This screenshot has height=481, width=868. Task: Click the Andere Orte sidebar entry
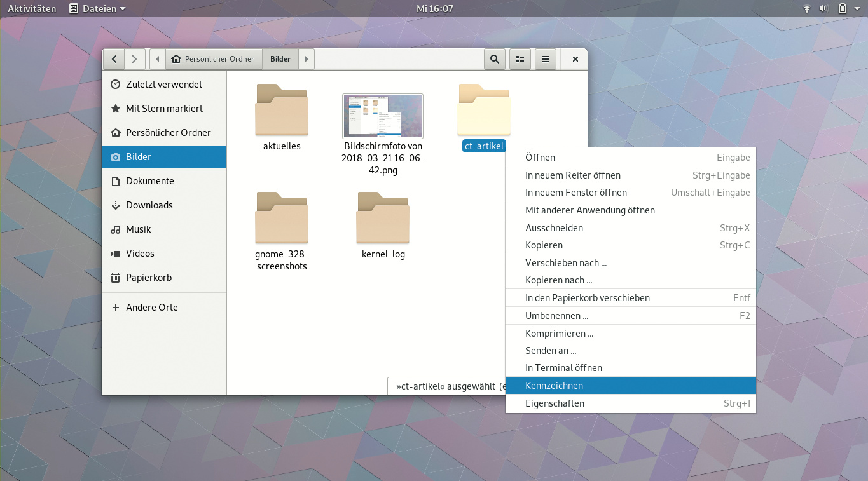[x=152, y=308]
